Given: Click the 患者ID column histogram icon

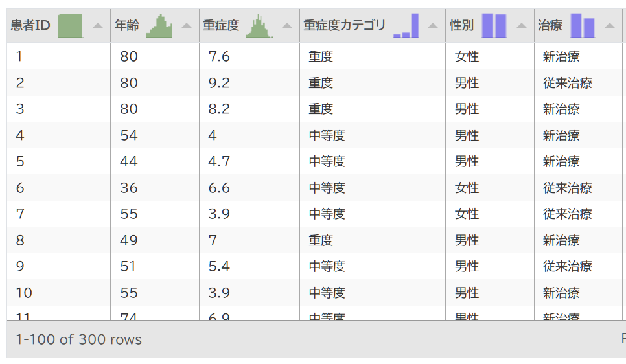Looking at the screenshot, I should click(71, 26).
